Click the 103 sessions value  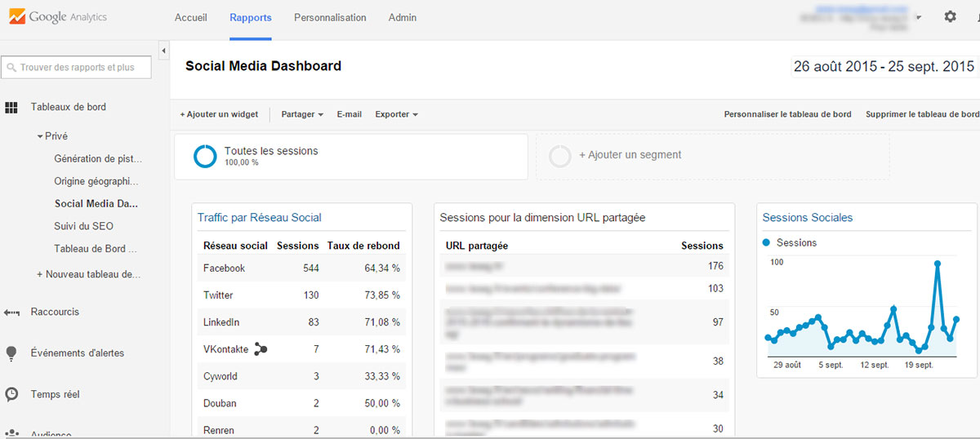click(x=715, y=289)
